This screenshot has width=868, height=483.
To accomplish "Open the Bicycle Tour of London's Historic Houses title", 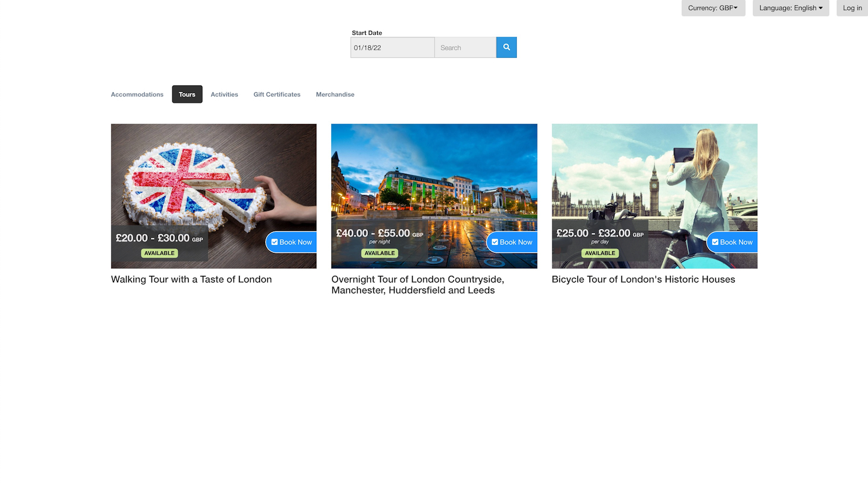I will [644, 280].
